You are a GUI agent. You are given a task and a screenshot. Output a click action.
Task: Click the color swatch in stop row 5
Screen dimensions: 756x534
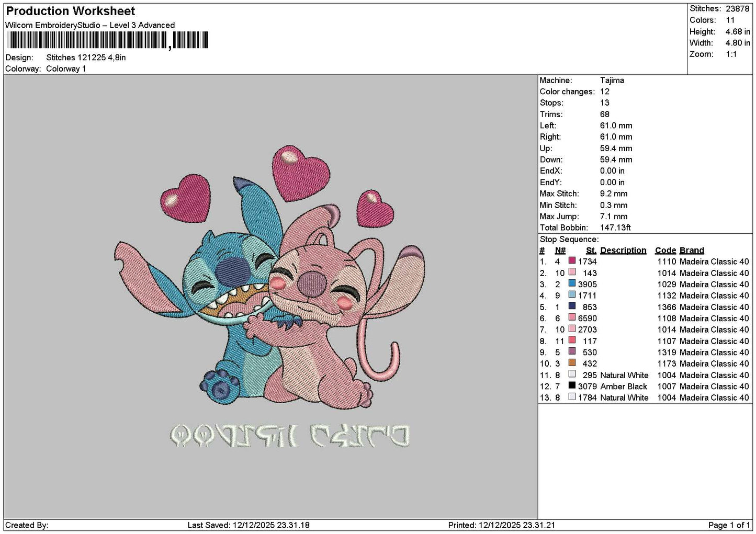click(572, 306)
